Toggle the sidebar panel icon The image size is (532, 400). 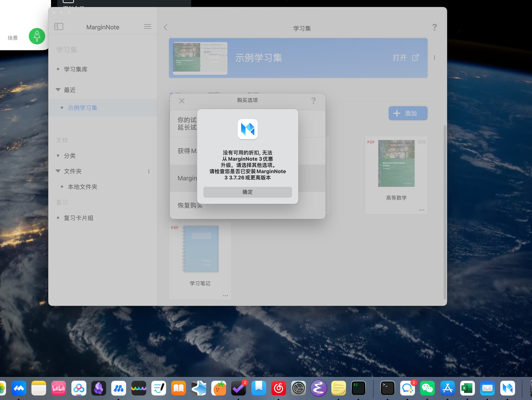(59, 27)
